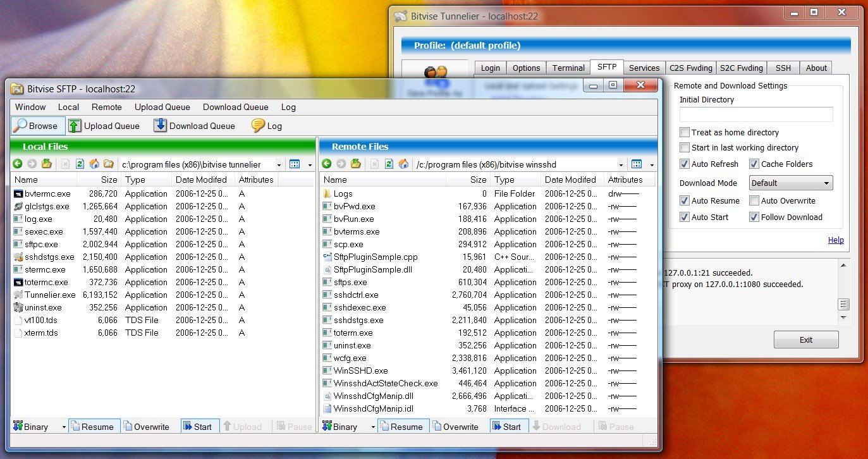Viewport: 868px width, 459px height.
Task: Go back in Local Files pane
Action: (17, 164)
